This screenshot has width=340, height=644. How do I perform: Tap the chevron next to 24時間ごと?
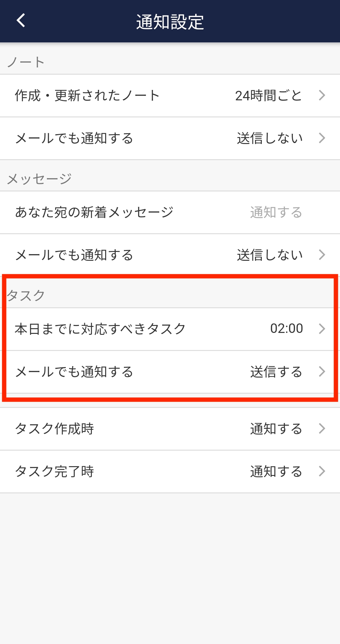click(x=323, y=95)
